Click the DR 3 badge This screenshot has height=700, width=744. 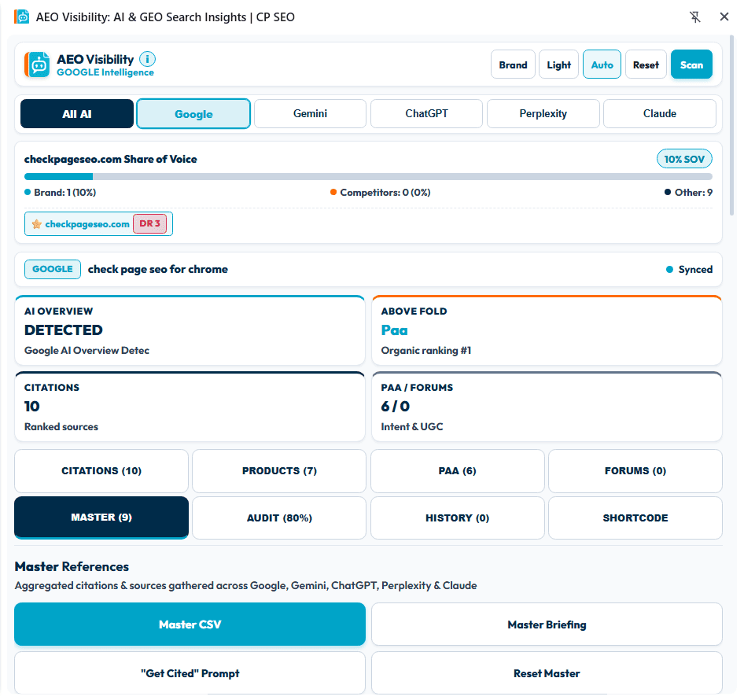click(x=150, y=223)
